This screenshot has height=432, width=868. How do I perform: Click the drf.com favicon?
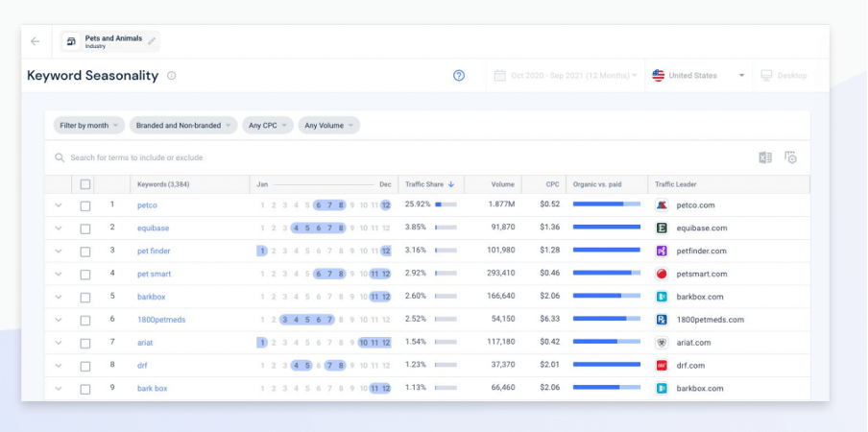coord(662,366)
